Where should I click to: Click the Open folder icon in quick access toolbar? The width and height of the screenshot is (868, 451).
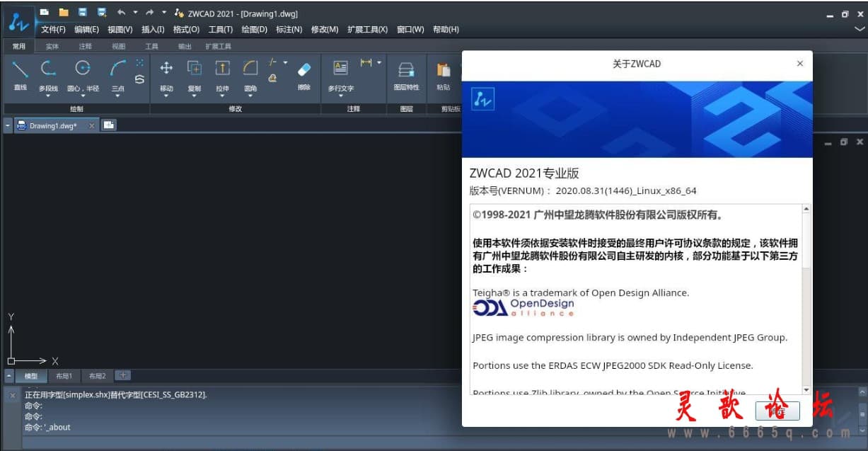click(x=64, y=12)
